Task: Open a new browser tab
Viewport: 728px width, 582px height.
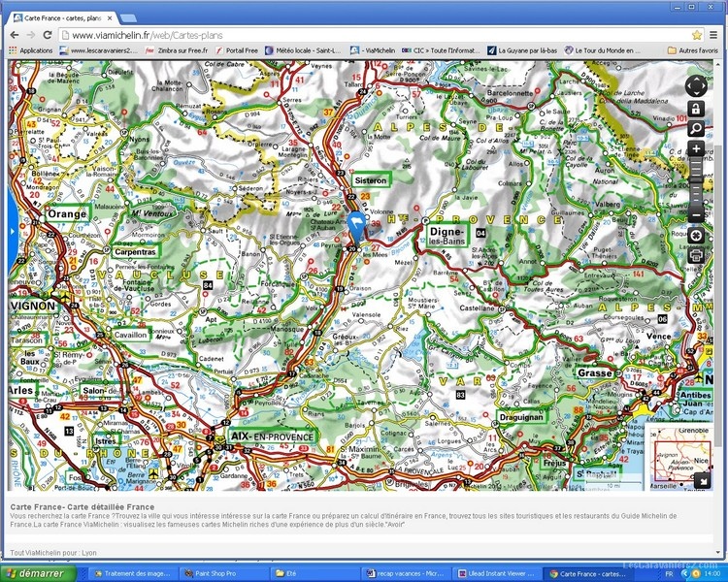Action: [x=128, y=18]
